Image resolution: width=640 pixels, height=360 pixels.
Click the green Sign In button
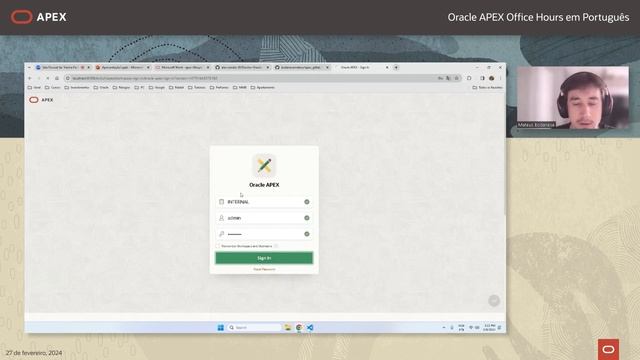point(264,258)
